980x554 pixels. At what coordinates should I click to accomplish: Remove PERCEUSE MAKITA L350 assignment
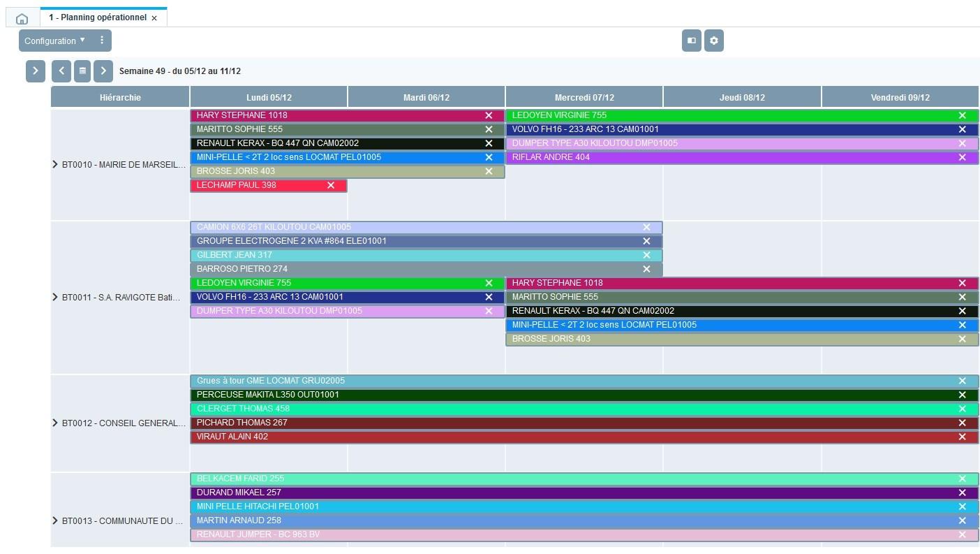tap(962, 395)
